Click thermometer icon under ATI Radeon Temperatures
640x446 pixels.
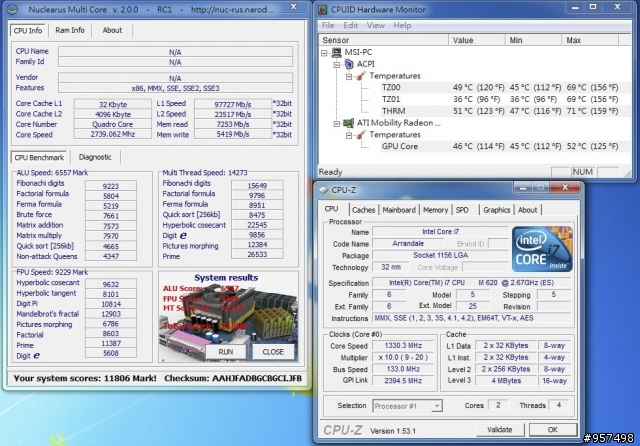point(361,135)
